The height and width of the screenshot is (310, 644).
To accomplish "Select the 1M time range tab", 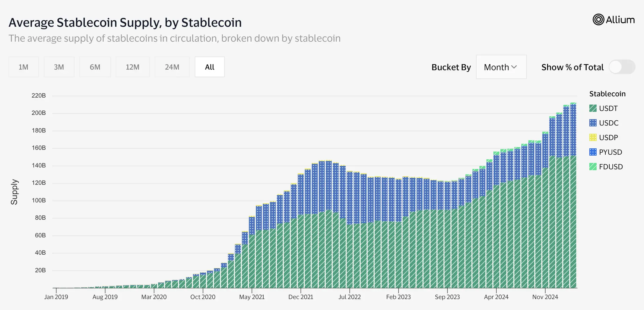I will point(23,67).
